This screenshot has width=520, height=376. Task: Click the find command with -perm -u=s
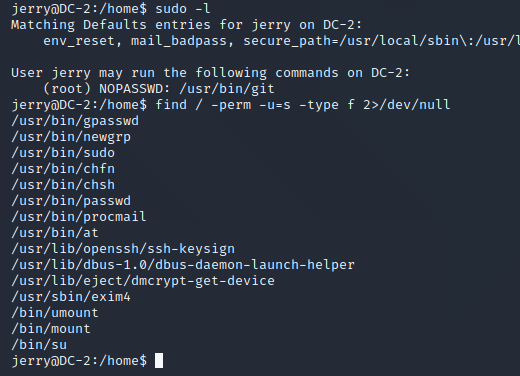pyautogui.click(x=303, y=105)
